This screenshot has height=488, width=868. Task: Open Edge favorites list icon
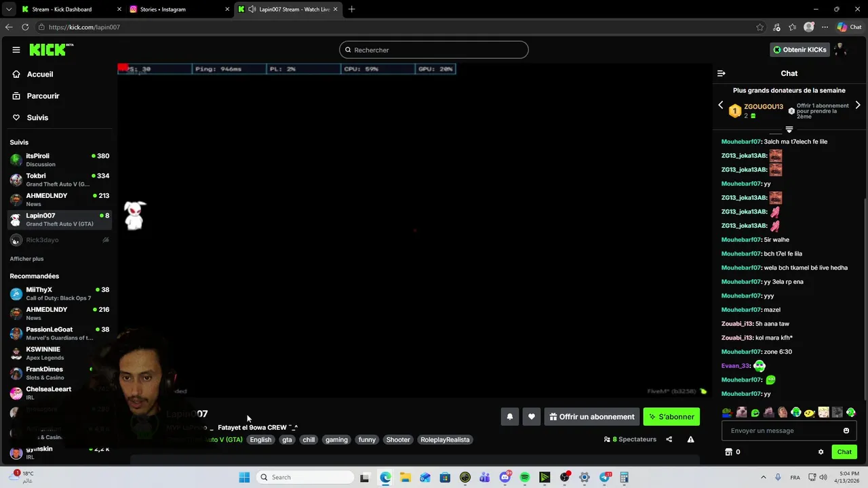[793, 27]
